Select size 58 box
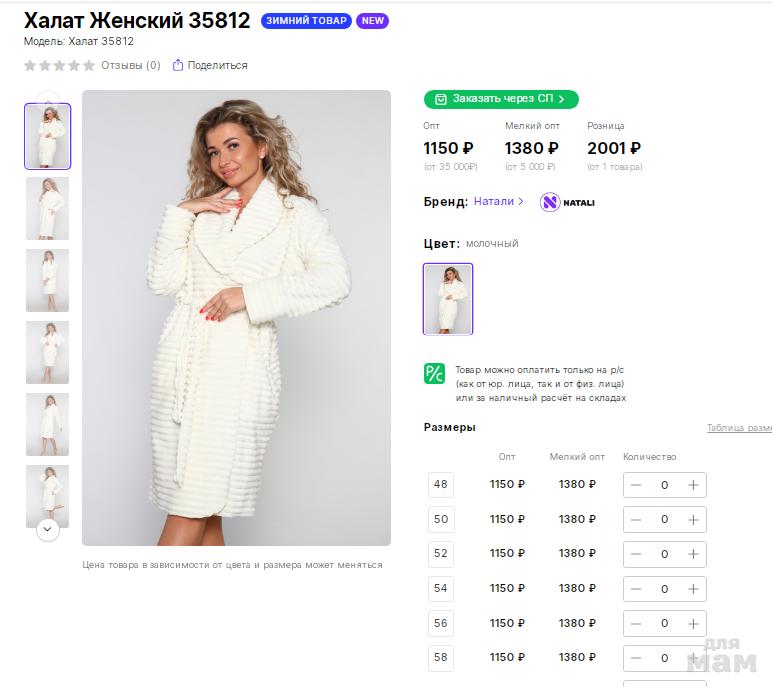 pos(440,658)
